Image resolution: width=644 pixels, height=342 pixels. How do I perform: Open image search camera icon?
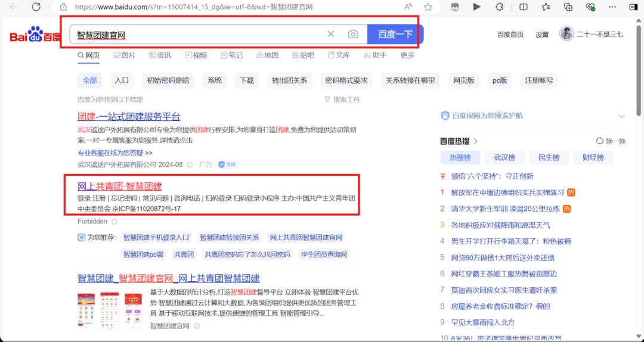tap(353, 34)
